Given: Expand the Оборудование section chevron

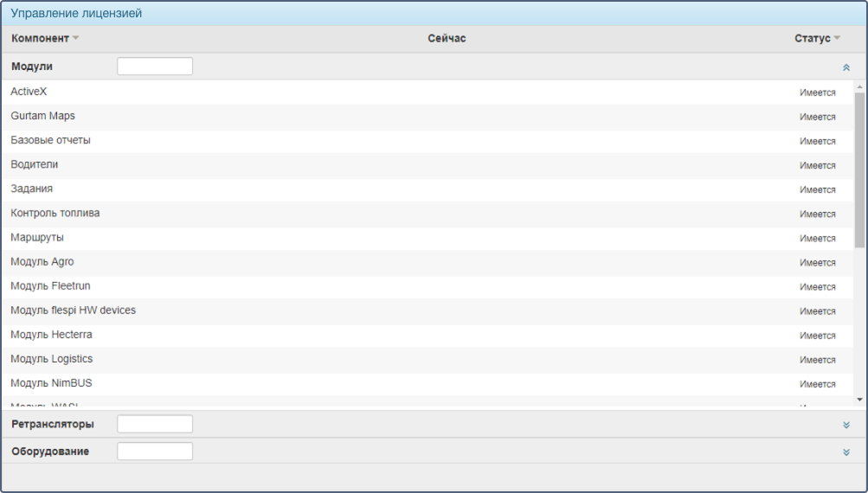Looking at the screenshot, I should (x=845, y=451).
